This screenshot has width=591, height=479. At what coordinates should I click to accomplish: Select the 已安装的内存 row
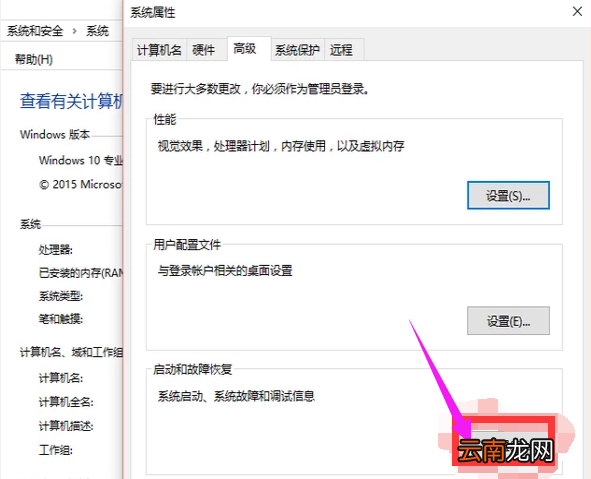pyautogui.click(x=81, y=273)
